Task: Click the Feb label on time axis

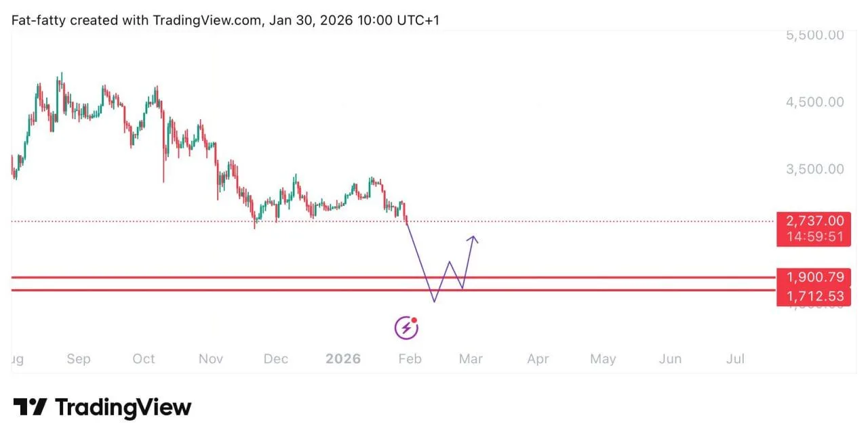Action: (x=410, y=359)
